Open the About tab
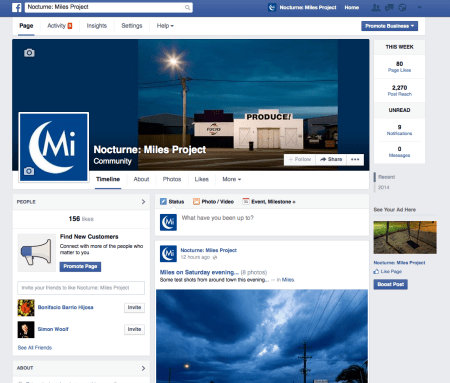 pos(141,179)
